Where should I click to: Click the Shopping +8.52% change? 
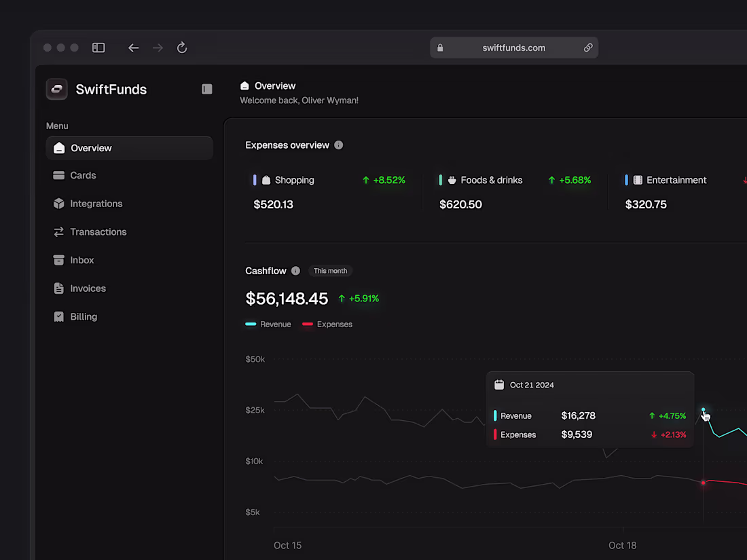[384, 180]
